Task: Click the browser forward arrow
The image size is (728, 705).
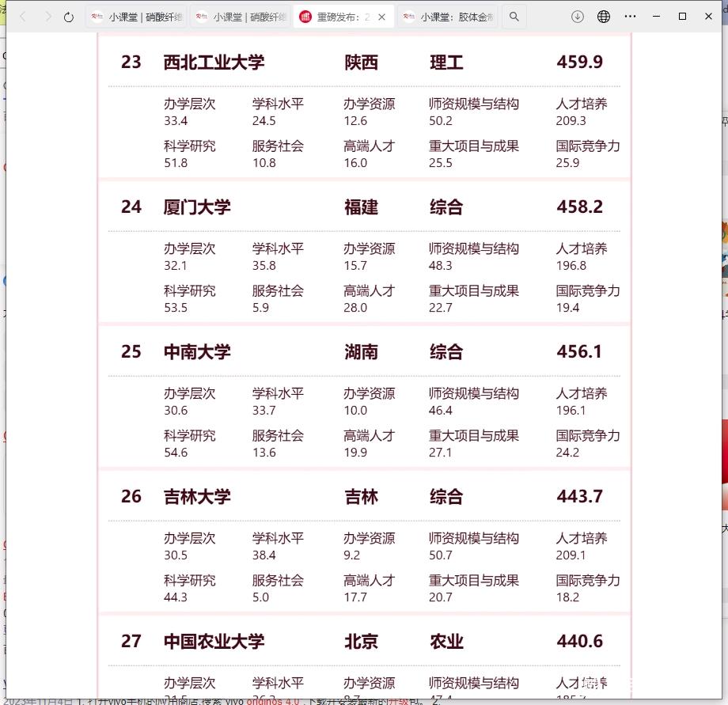Action: coord(47,17)
